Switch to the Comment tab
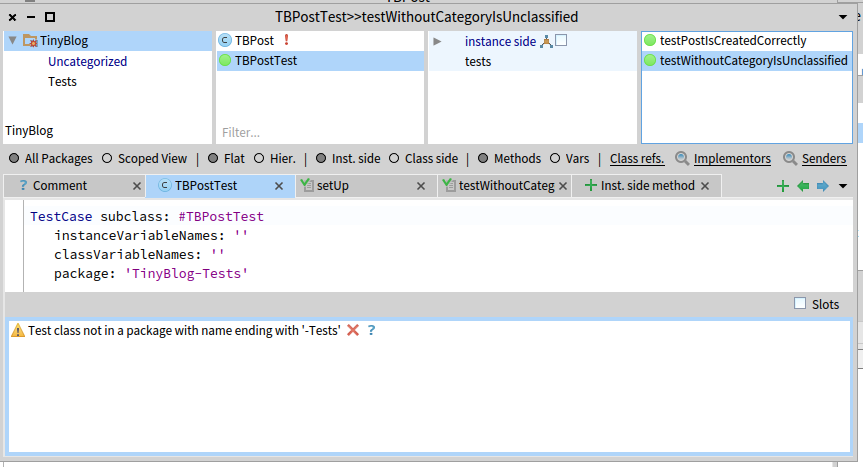 (59, 186)
